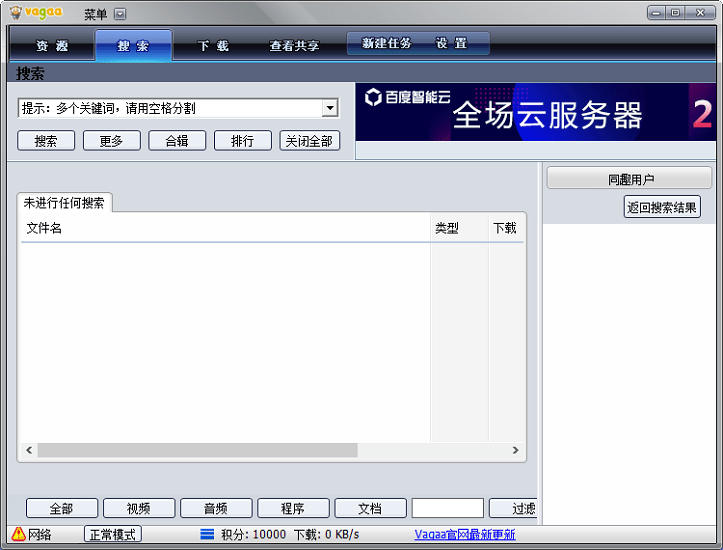Image resolution: width=723 pixels, height=550 pixels.
Task: Minimize the Vagaa window
Action: point(656,13)
